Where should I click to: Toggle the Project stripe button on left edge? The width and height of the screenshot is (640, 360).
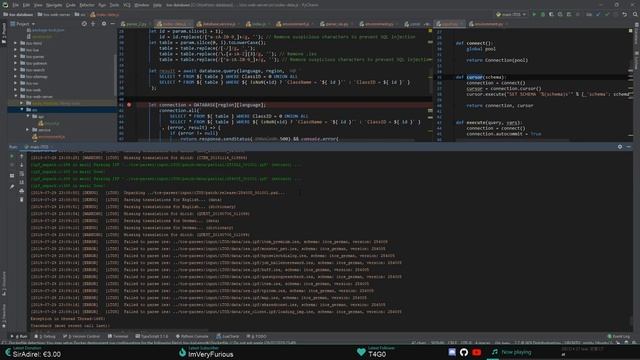[x=4, y=33]
